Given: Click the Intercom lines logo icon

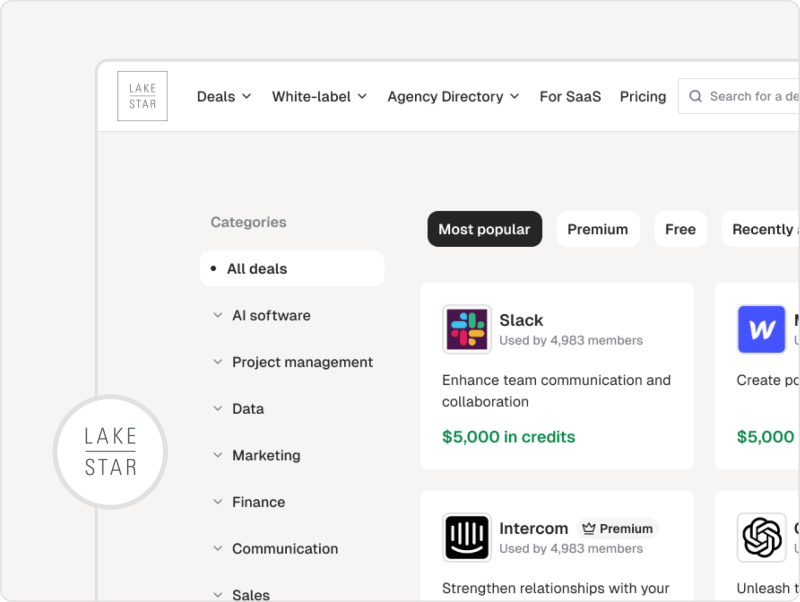Looking at the screenshot, I should tap(465, 537).
